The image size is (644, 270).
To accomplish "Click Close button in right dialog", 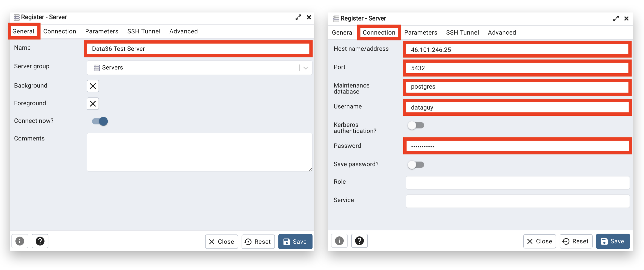I will [x=539, y=241].
